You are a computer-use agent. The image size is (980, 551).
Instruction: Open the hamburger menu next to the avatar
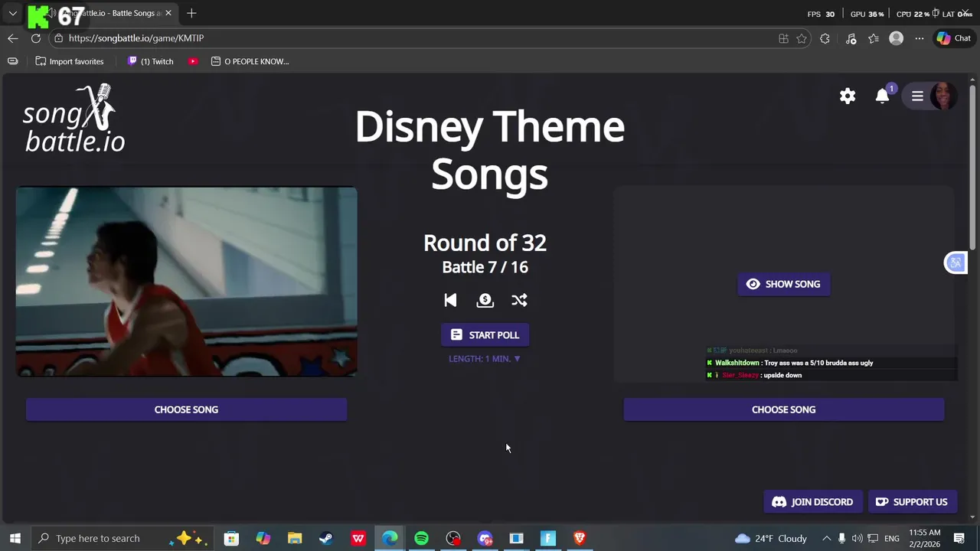point(917,96)
